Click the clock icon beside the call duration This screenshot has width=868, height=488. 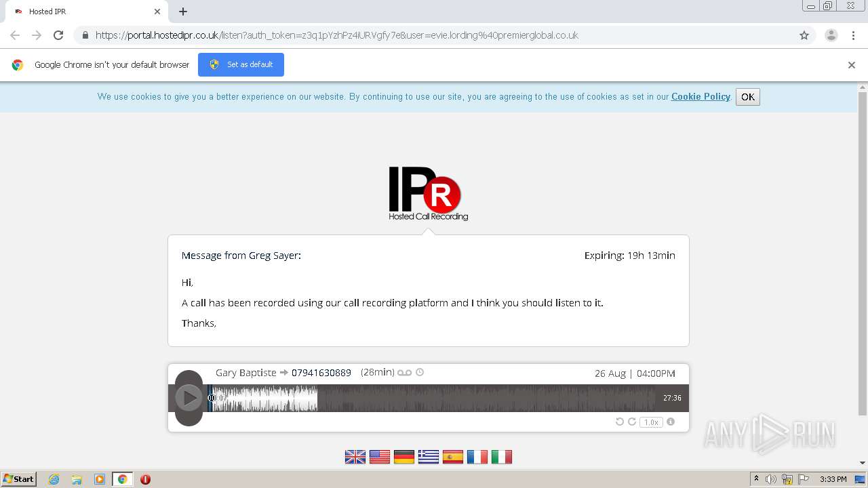pos(420,372)
